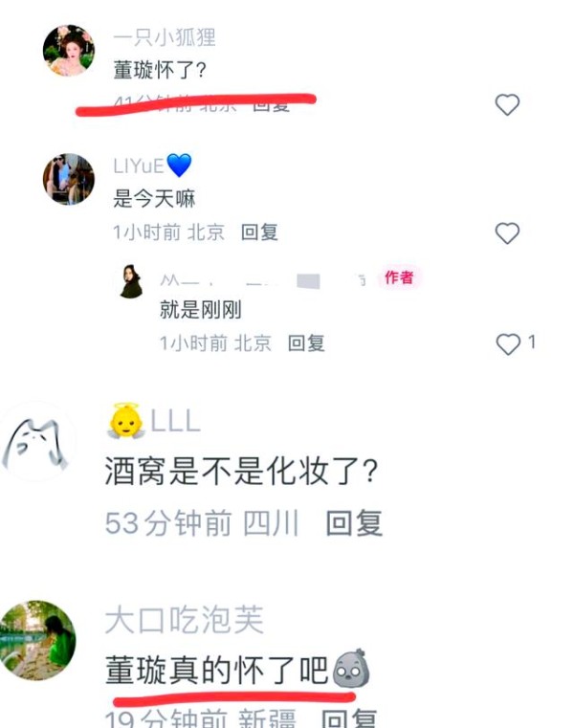The height and width of the screenshot is (728, 574).
Task: Reply to the author's 就是刚刚 comment
Action: click(306, 343)
